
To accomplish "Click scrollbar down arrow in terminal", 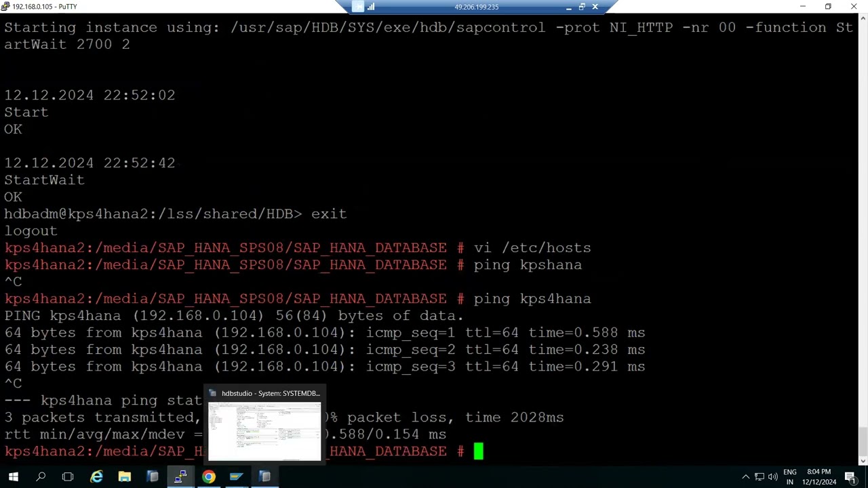I will [863, 461].
